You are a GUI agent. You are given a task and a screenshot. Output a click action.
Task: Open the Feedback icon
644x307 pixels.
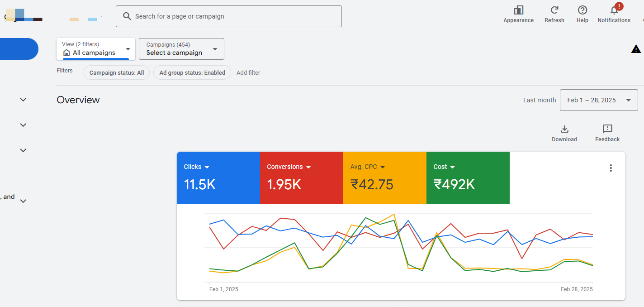(x=607, y=129)
